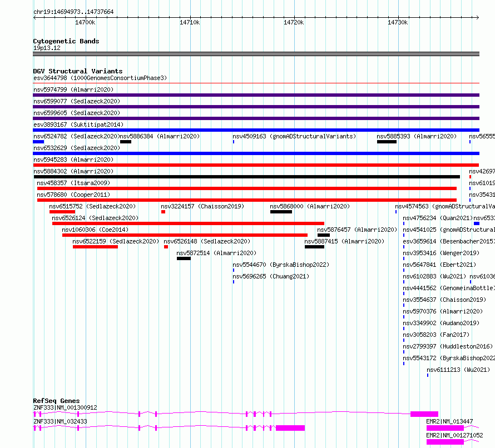The height and width of the screenshot is (448, 495).
Task: Click the 14710k ruler position label
Action: coord(190,22)
